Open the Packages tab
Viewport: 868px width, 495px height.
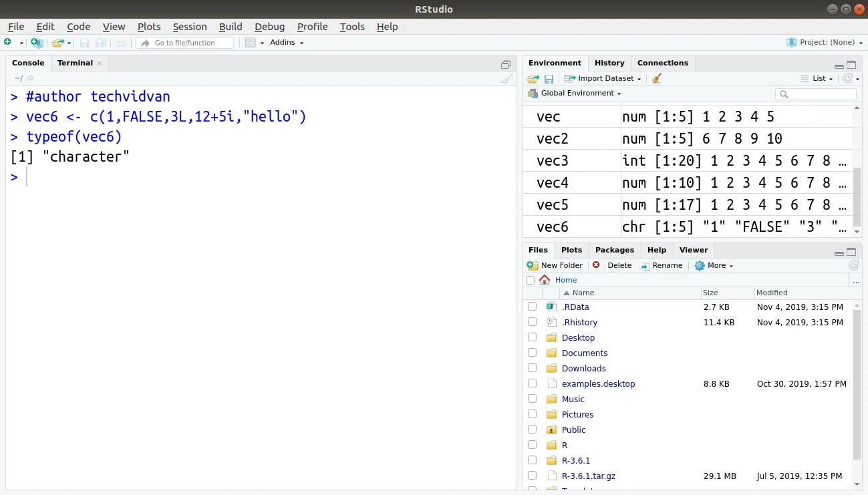[x=614, y=250]
